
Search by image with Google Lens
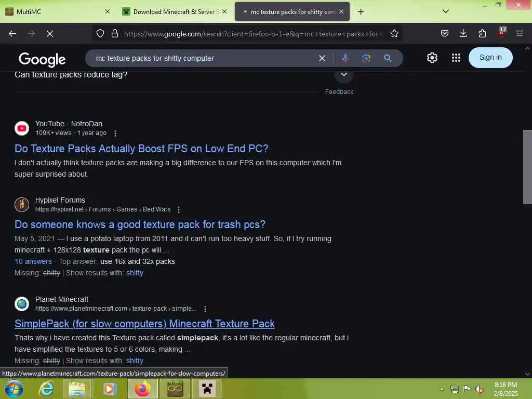366,58
